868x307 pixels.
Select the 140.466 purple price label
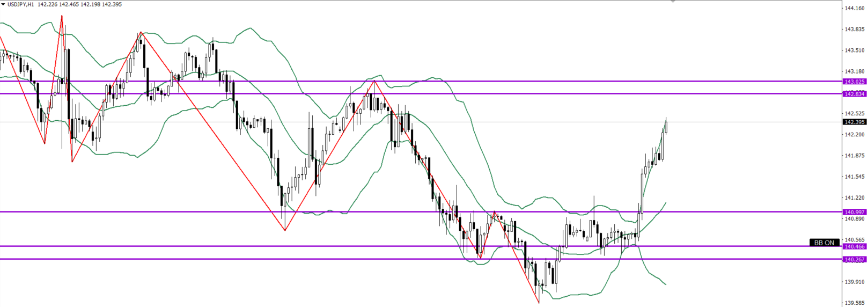coord(854,246)
